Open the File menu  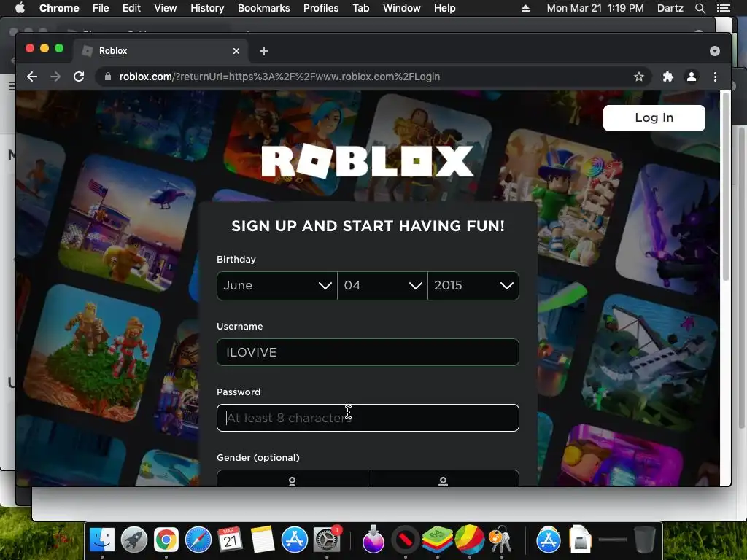101,8
